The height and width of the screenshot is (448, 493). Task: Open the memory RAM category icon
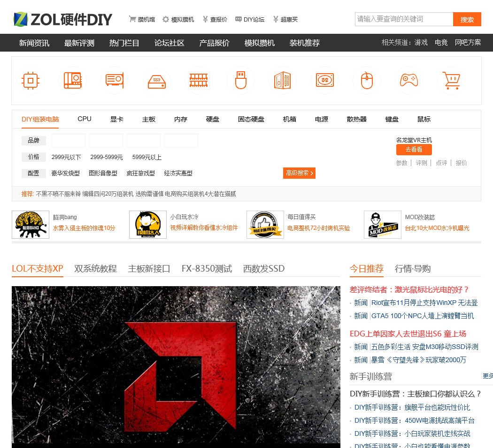(199, 80)
